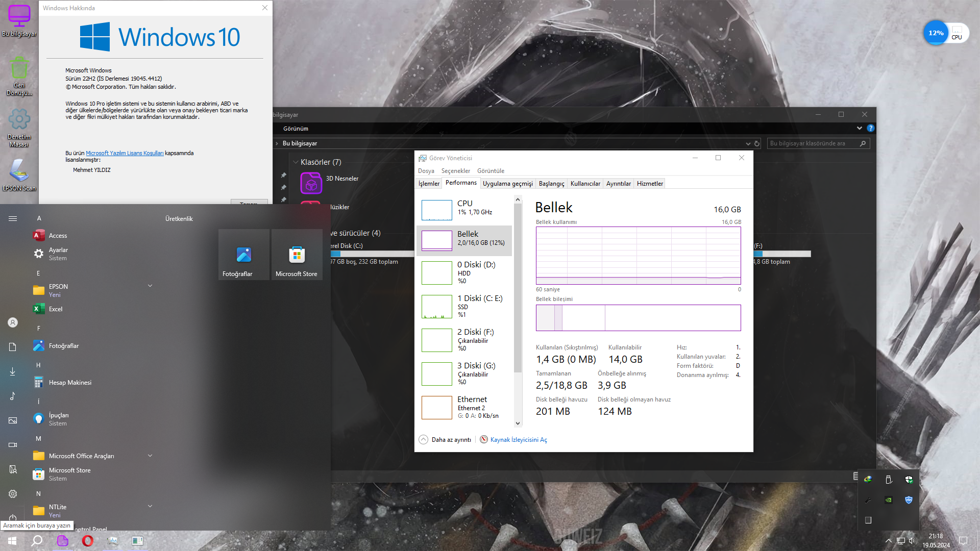Show hidden tray icons chevron
980x551 pixels.
[x=889, y=541]
